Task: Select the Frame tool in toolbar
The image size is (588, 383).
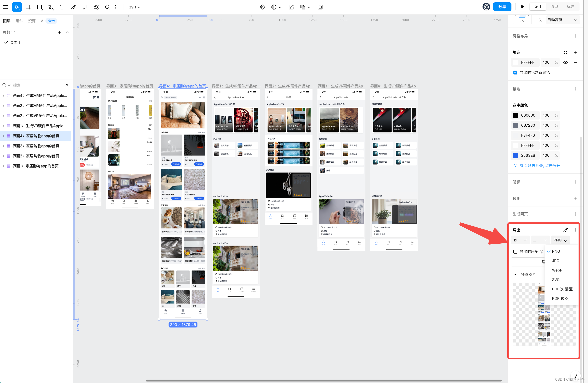Action: [x=28, y=7]
